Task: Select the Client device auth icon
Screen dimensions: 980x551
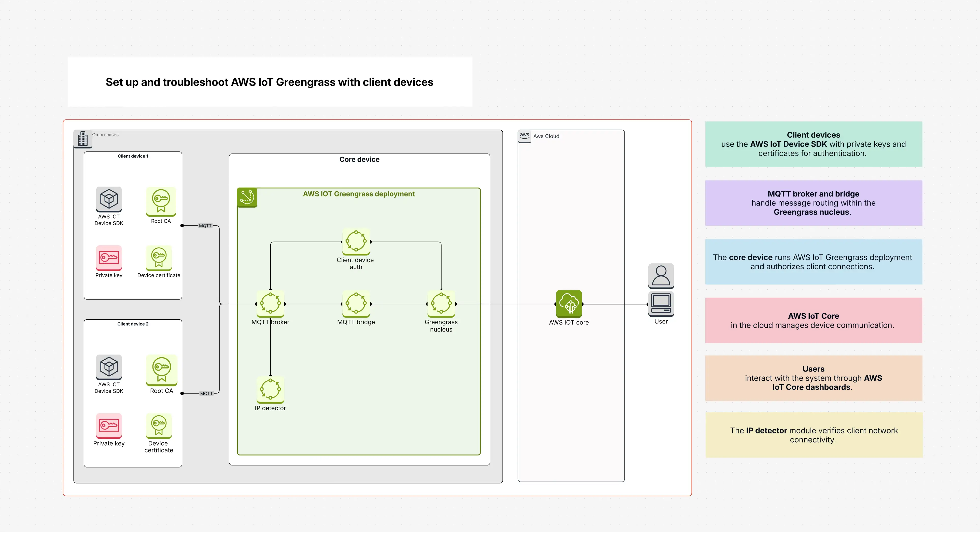Action: tap(356, 242)
